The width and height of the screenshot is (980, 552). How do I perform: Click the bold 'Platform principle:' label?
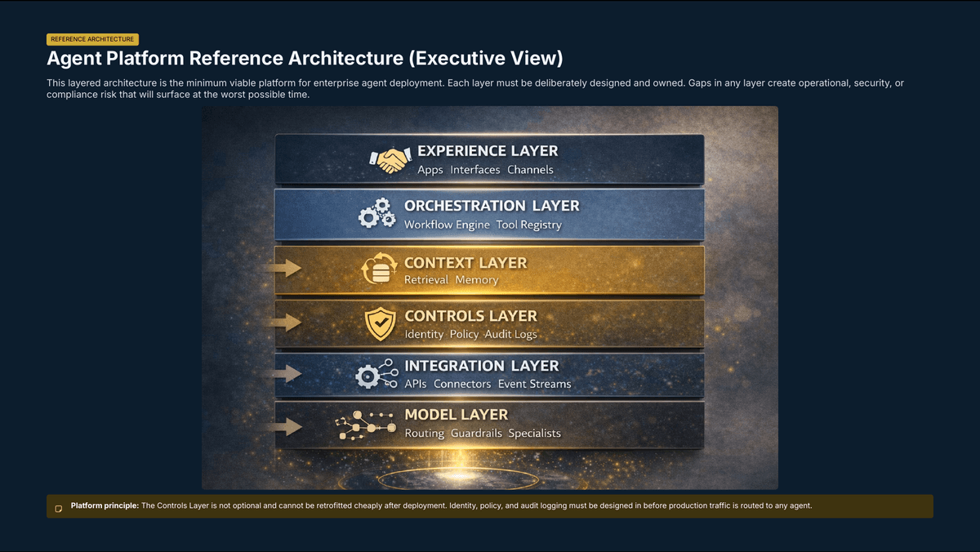tap(105, 505)
